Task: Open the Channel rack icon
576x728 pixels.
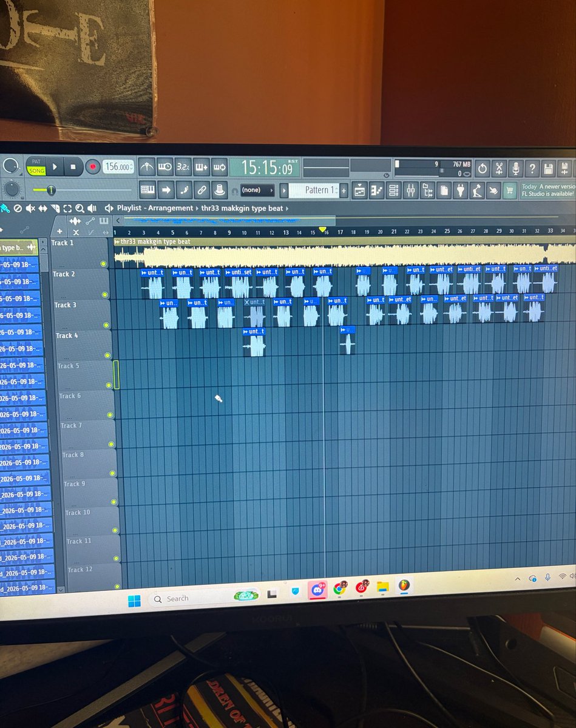Action: (x=393, y=190)
